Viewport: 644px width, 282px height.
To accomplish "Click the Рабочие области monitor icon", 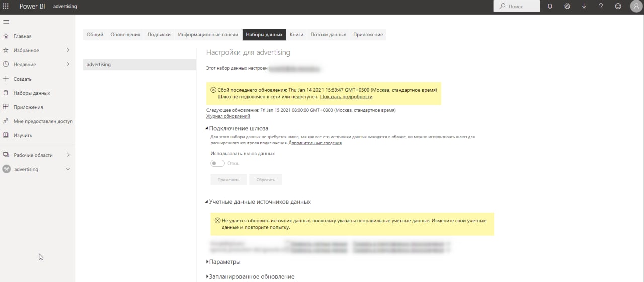I will tap(6, 155).
